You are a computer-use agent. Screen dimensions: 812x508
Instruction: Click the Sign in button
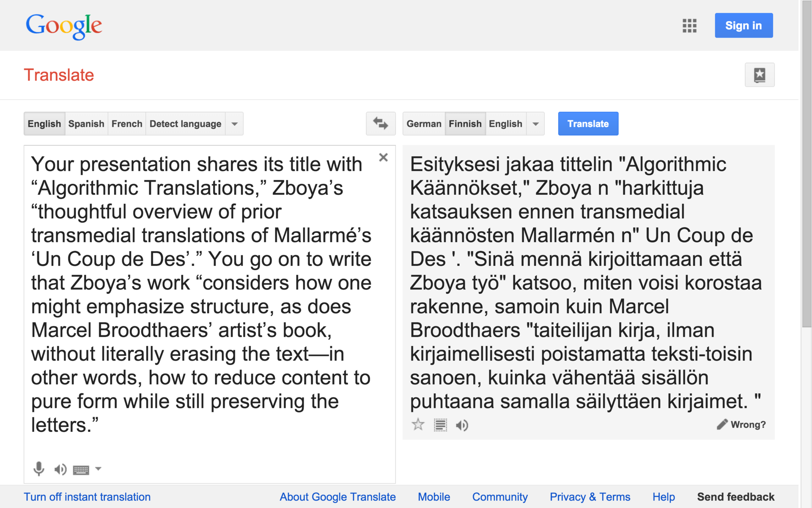click(743, 25)
